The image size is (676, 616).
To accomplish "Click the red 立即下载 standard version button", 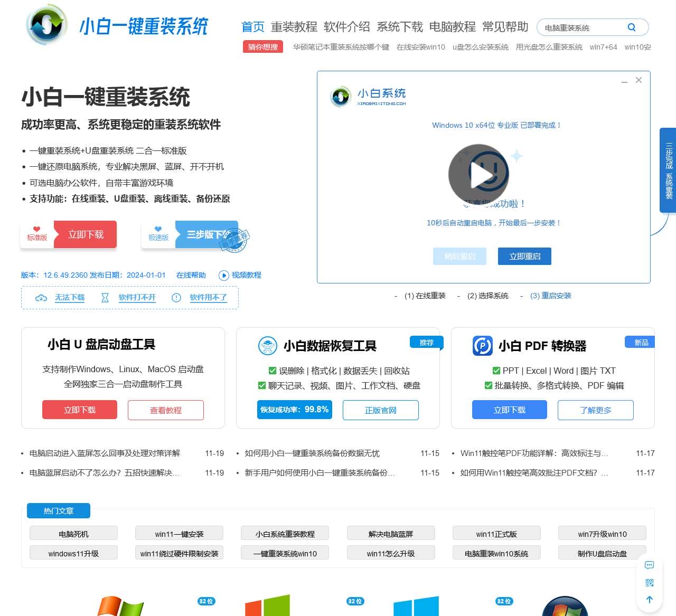I will 85,234.
